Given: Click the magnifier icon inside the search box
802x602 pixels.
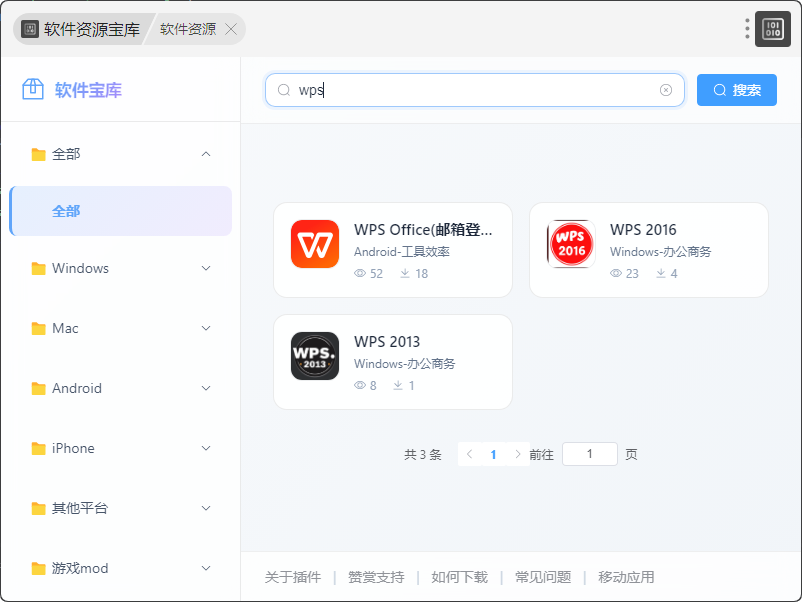Looking at the screenshot, I should [x=283, y=90].
